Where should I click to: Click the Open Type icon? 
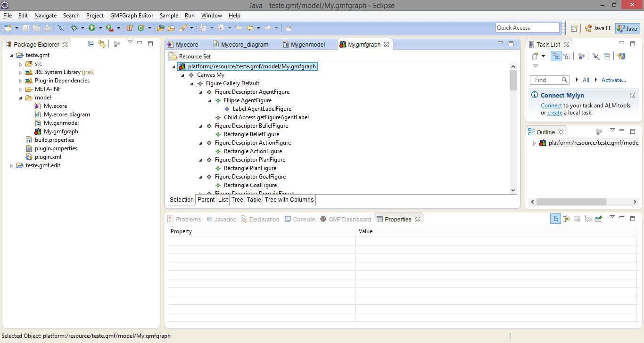click(161, 28)
